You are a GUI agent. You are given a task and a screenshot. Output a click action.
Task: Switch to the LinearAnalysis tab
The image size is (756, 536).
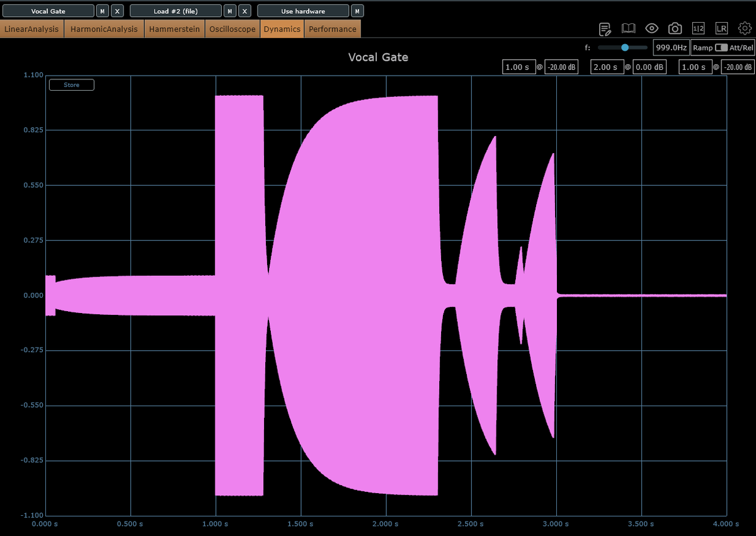click(32, 29)
